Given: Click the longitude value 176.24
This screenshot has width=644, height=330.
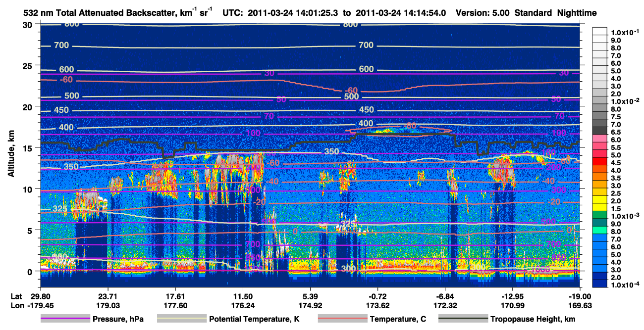Looking at the screenshot, I should click(x=242, y=305).
